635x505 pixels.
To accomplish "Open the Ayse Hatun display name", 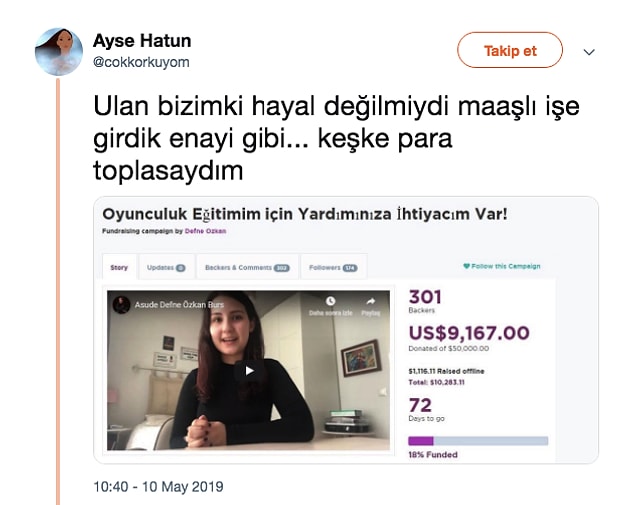I will [142, 41].
